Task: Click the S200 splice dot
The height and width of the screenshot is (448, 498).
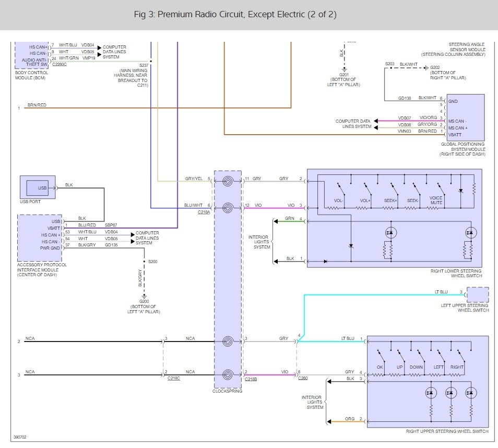Action: pos(144,260)
